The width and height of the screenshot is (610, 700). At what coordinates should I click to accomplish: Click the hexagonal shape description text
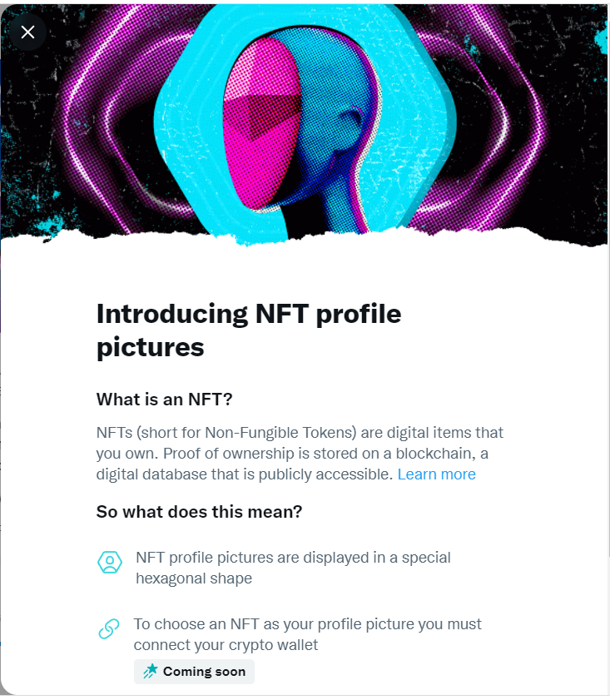293,568
